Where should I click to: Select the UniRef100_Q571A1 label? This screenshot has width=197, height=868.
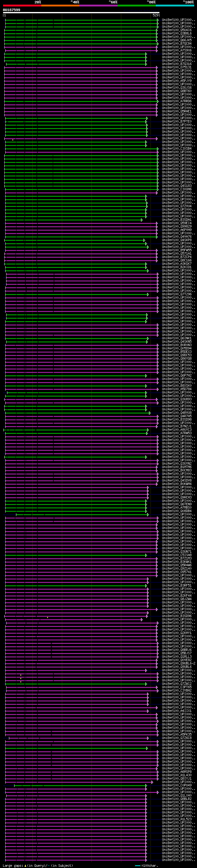(177, 253)
